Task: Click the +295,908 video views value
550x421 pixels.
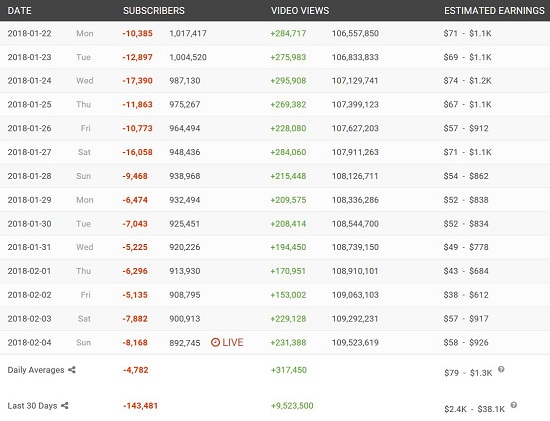Action: (288, 81)
